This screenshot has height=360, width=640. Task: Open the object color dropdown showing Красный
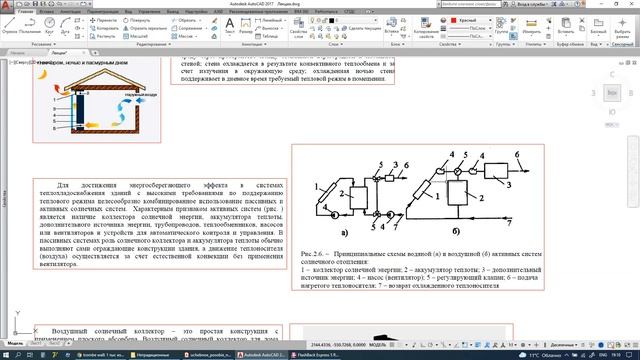pos(471,20)
